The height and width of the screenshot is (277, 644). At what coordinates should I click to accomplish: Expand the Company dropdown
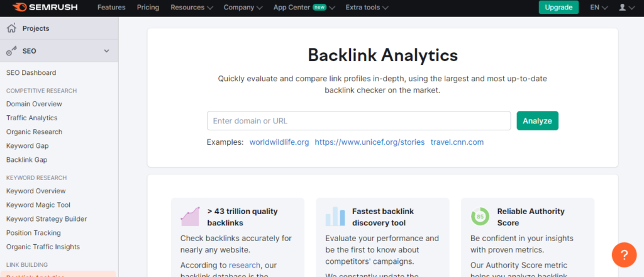(243, 8)
